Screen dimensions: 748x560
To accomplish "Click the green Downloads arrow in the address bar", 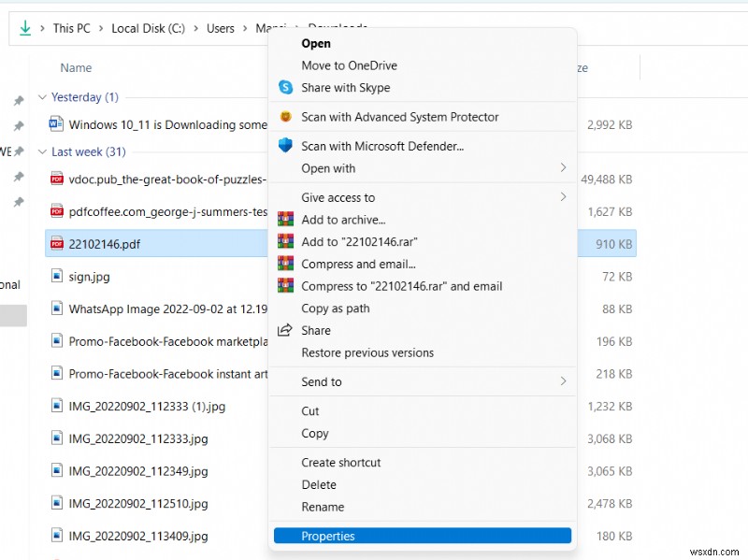I will click(x=22, y=28).
